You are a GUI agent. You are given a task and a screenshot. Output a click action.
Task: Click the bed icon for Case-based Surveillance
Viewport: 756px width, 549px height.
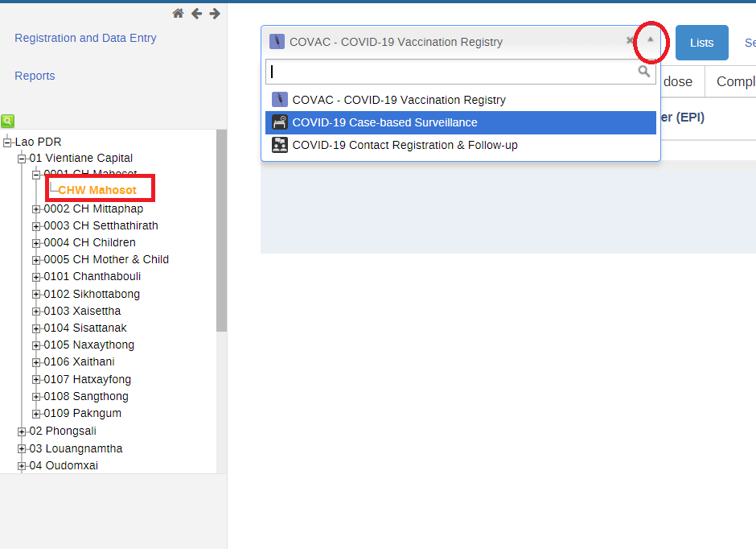pyautogui.click(x=280, y=122)
